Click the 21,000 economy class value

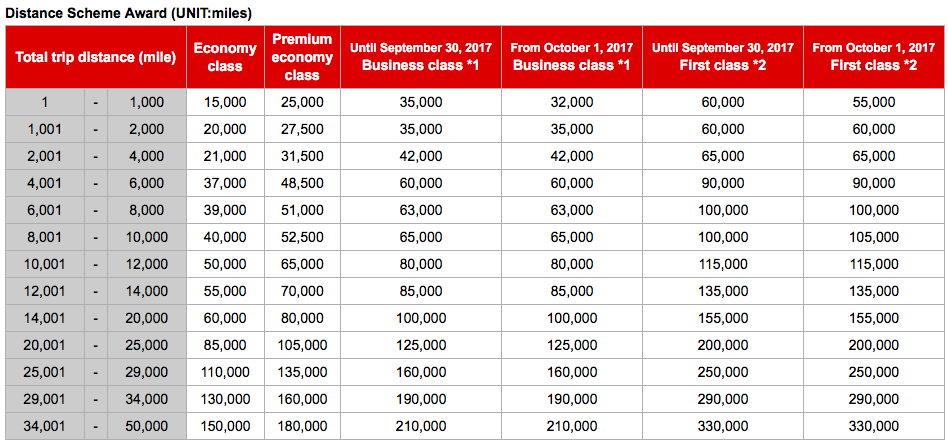click(225, 156)
